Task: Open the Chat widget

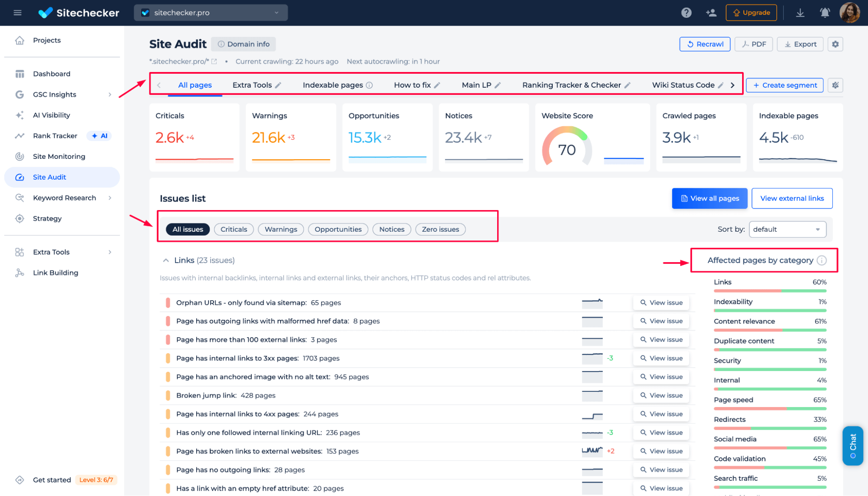Action: [x=853, y=446]
